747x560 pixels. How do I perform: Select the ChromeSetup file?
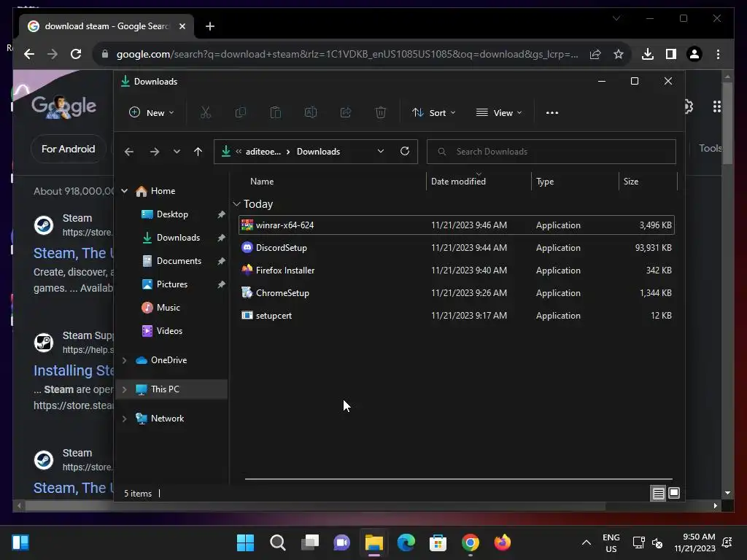(457, 293)
